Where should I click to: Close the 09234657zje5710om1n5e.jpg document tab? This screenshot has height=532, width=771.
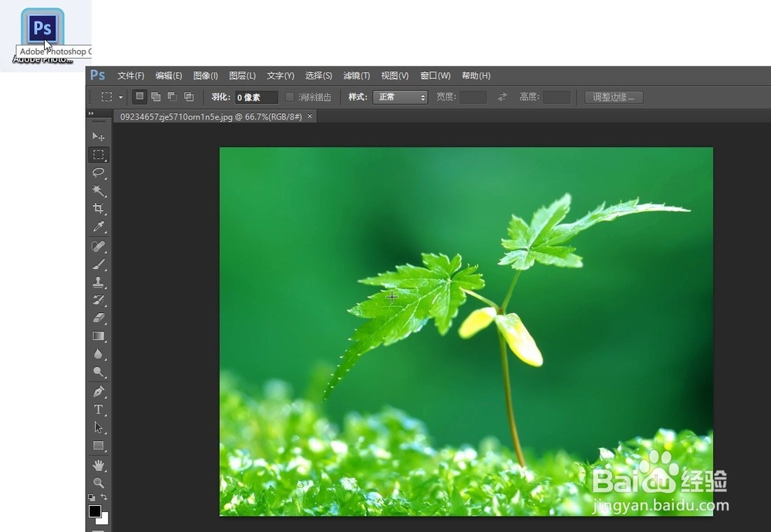tap(310, 116)
